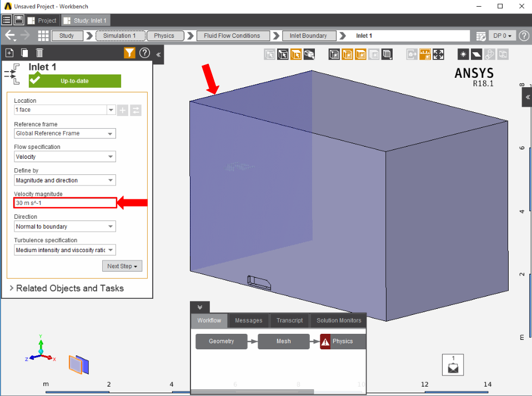Go to the Physics breadcrumb

(x=165, y=36)
